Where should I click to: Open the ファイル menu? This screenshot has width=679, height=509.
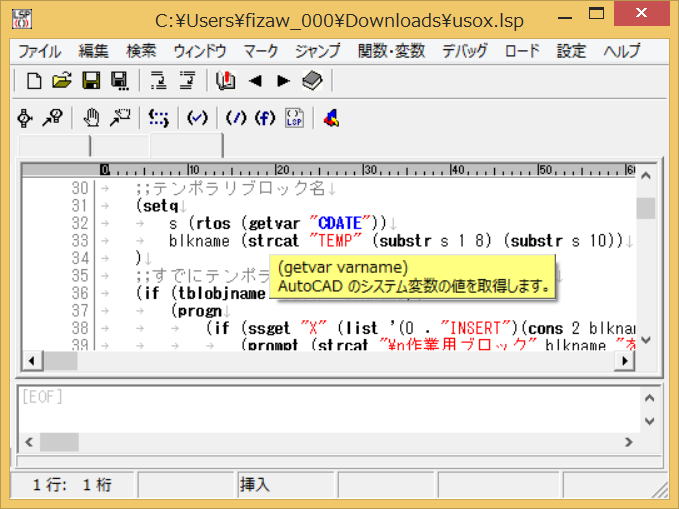click(x=39, y=51)
